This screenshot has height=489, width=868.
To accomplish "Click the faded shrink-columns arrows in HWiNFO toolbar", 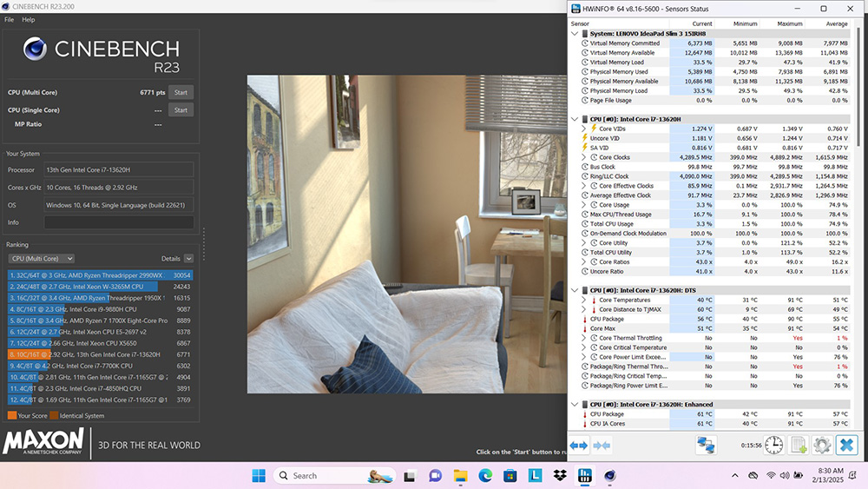I will pyautogui.click(x=602, y=446).
